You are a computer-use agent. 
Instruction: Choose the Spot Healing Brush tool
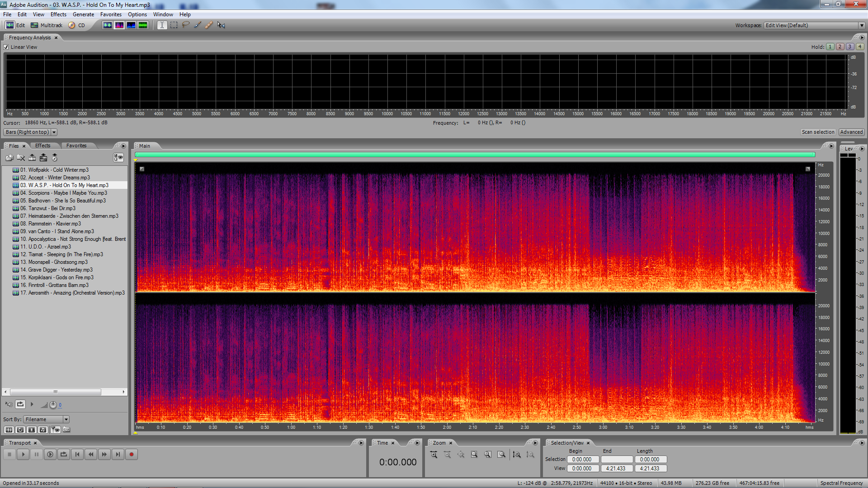point(209,25)
